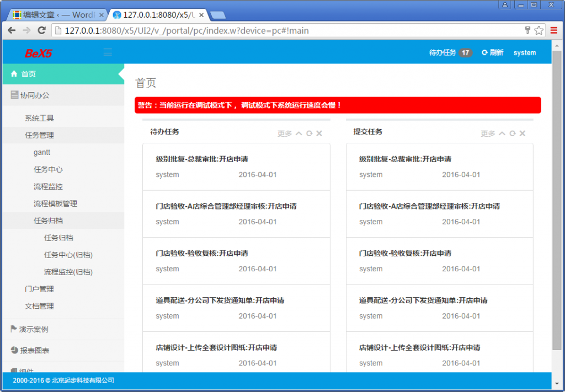This screenshot has width=565, height=392.
Task: Click the 刷新 refresh icon in top bar
Action: tap(484, 52)
